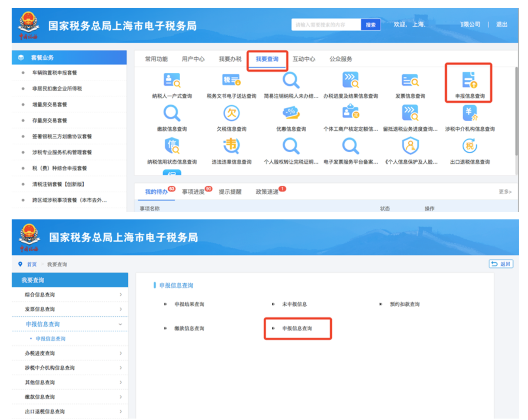Click the search input field
Image resolution: width=528 pixels, height=420 pixels.
tap(325, 25)
